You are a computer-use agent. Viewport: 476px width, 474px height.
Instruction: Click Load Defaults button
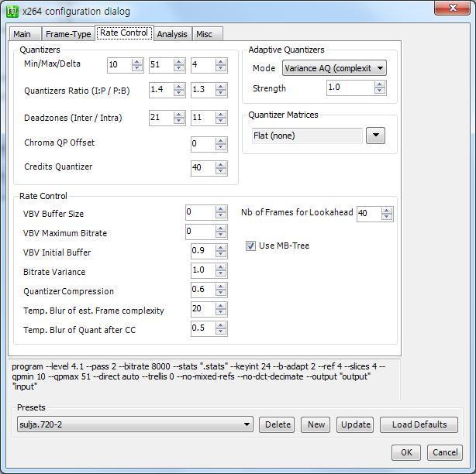point(419,424)
